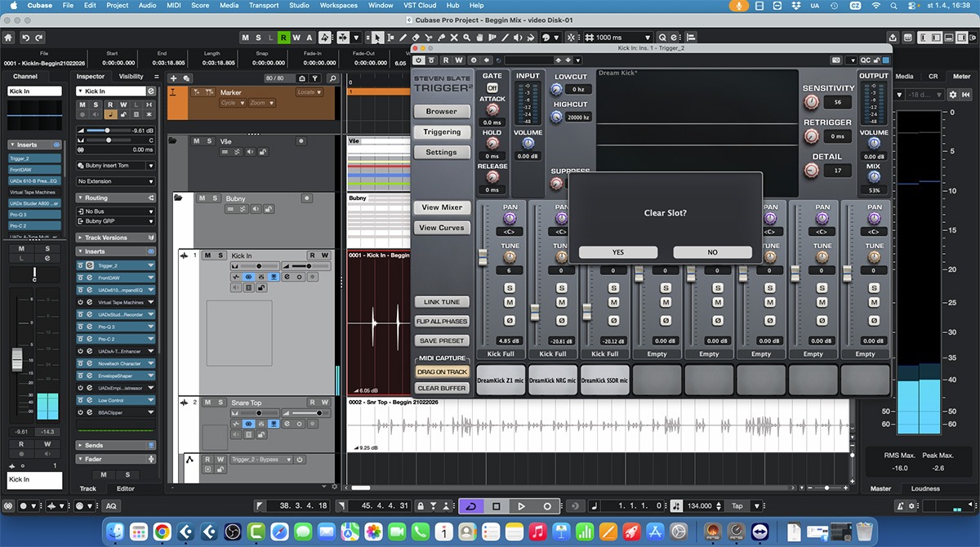
Task: Expand the Sends section in Inspector
Action: point(95,446)
